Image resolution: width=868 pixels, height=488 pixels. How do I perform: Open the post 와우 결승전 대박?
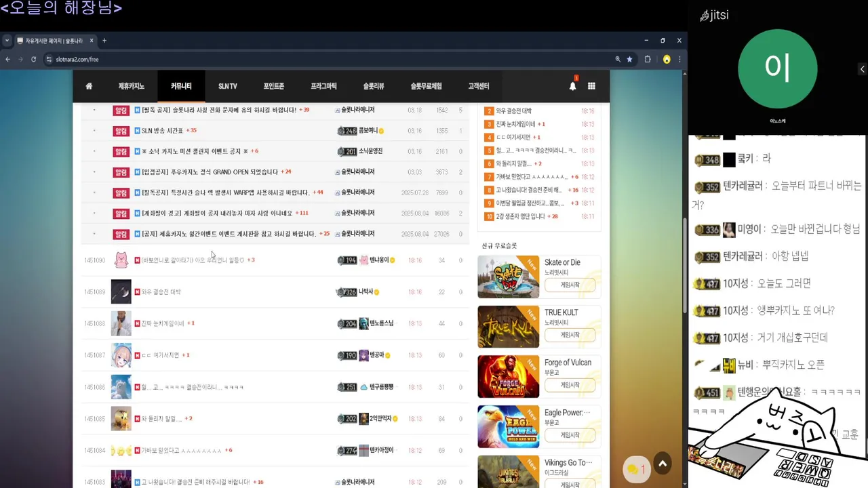(161, 292)
